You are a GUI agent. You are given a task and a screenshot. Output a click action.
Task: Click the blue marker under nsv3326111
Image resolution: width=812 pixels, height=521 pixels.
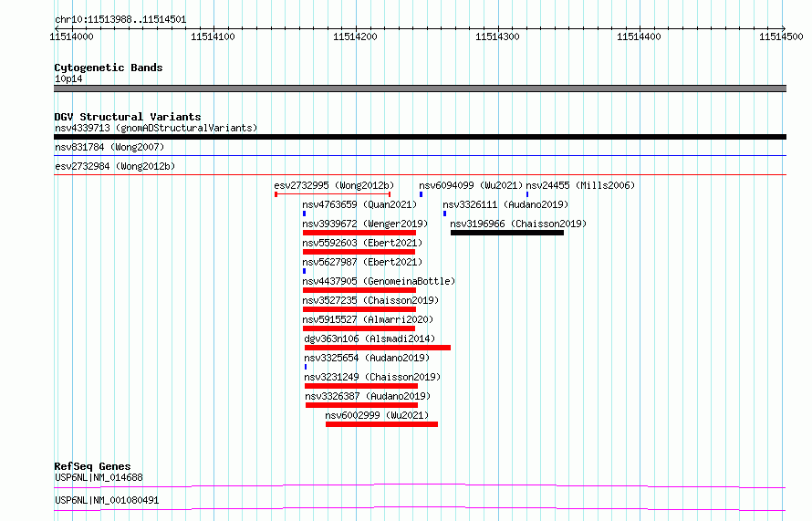(444, 214)
